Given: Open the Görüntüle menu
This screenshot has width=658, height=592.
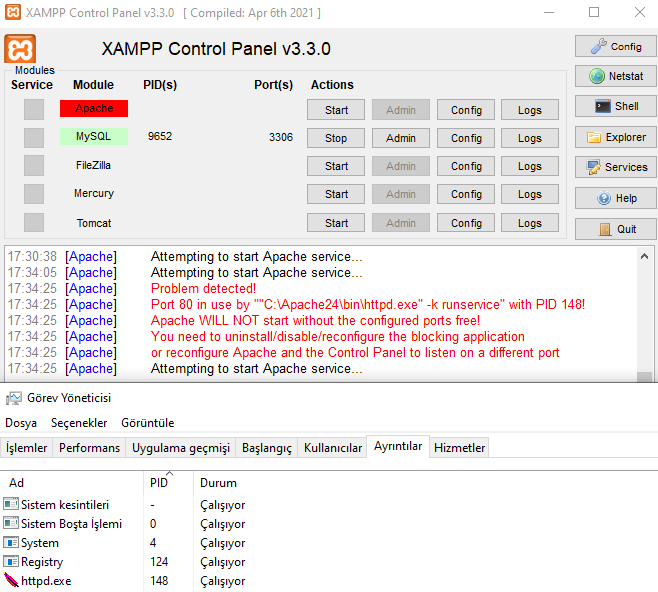Looking at the screenshot, I should 148,423.
